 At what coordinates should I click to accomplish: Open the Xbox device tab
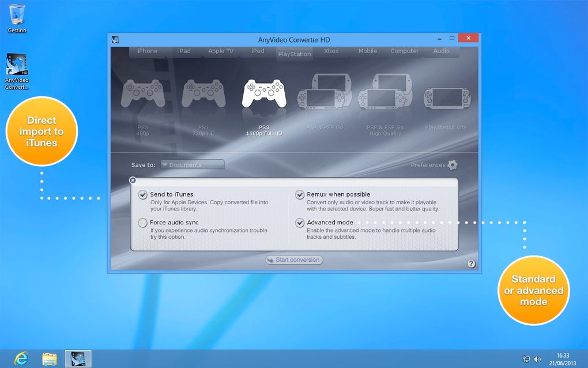pos(331,51)
